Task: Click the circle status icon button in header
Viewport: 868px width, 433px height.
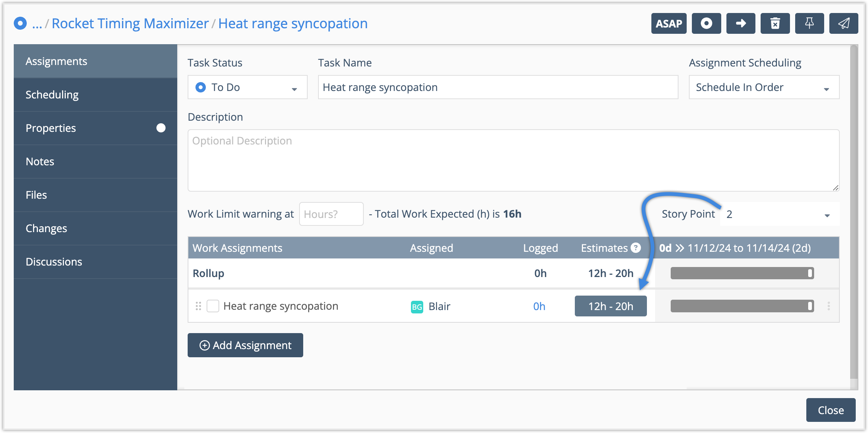Action: (706, 23)
